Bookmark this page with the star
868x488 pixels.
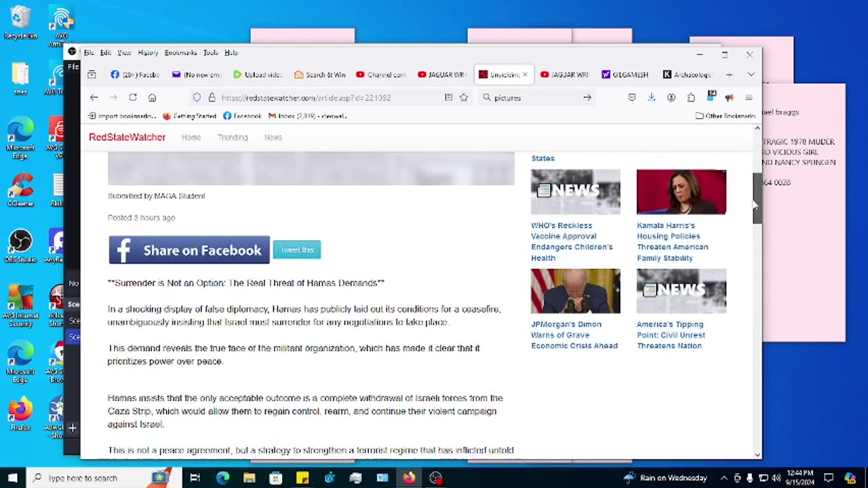[x=464, y=98]
